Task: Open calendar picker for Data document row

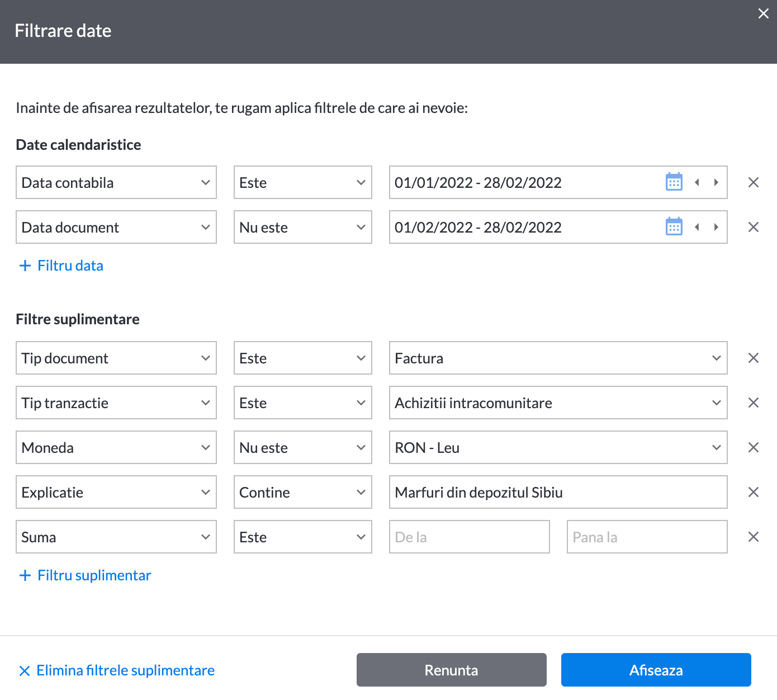Action: coord(674,227)
